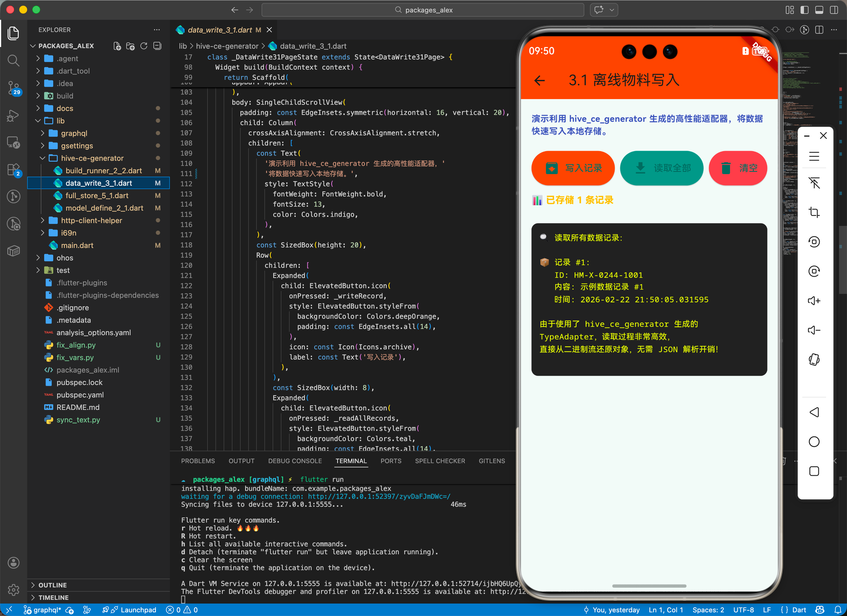Collapse the hive-ce-generator folder
Viewport: 847px width, 616px height.
coord(92,159)
